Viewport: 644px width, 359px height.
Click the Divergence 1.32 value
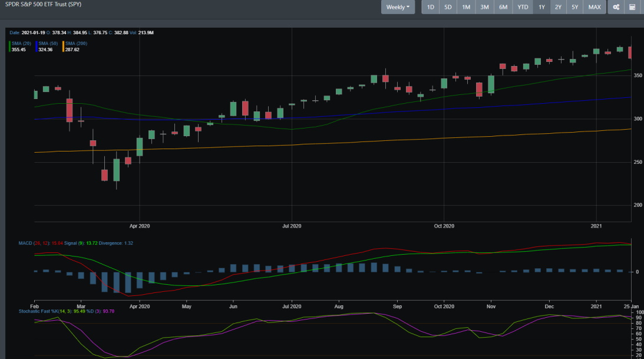116,243
